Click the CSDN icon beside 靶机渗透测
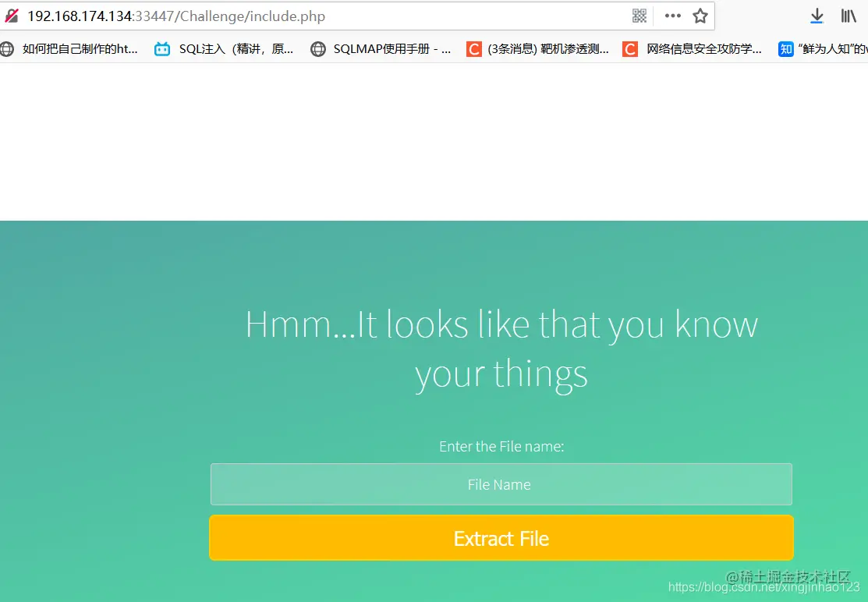The height and width of the screenshot is (602, 868). (474, 49)
